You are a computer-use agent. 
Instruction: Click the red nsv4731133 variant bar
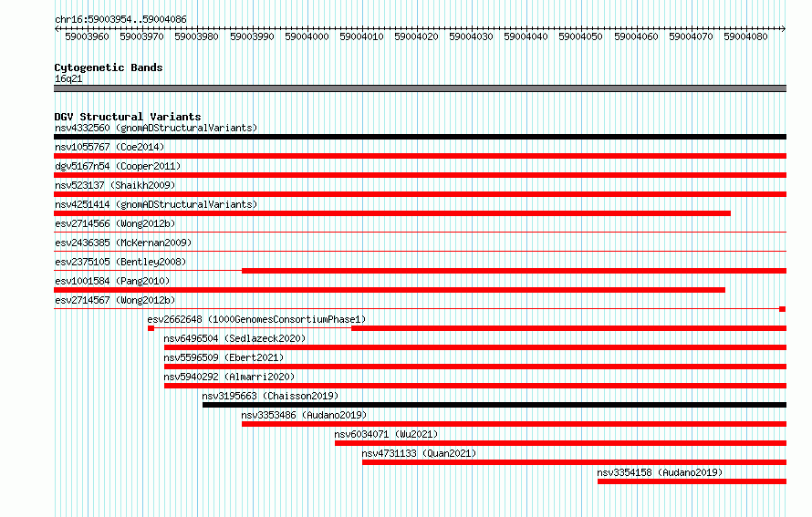click(x=574, y=462)
